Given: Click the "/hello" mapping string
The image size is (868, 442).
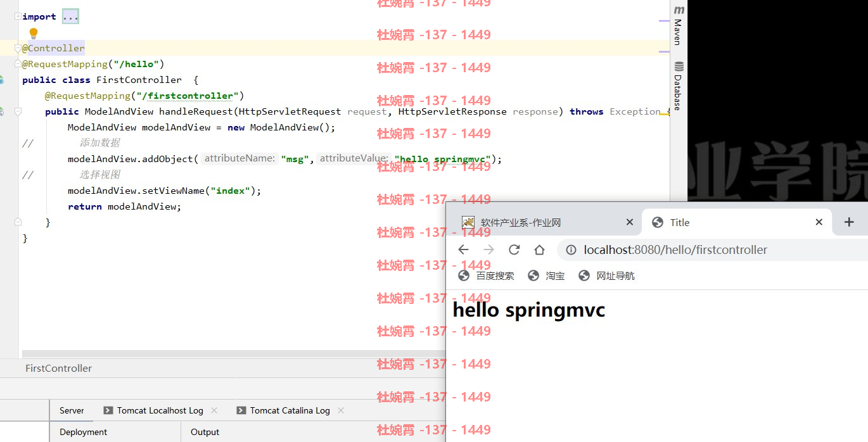Looking at the screenshot, I should (x=136, y=64).
